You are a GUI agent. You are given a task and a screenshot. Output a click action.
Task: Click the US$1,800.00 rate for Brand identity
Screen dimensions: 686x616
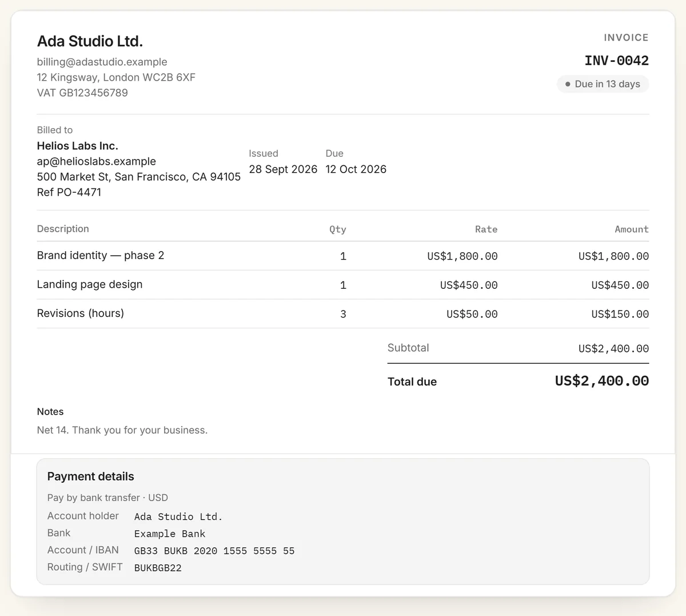click(x=462, y=256)
